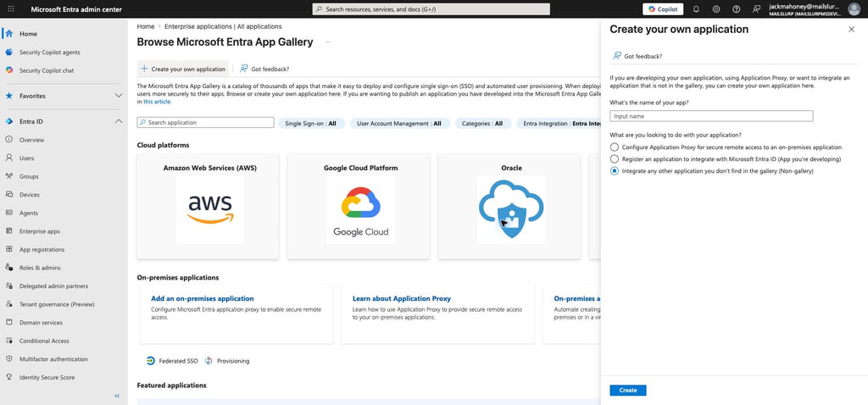Open the app launcher waffle icon
The height and width of the screenshot is (405, 868).
coord(11,9)
